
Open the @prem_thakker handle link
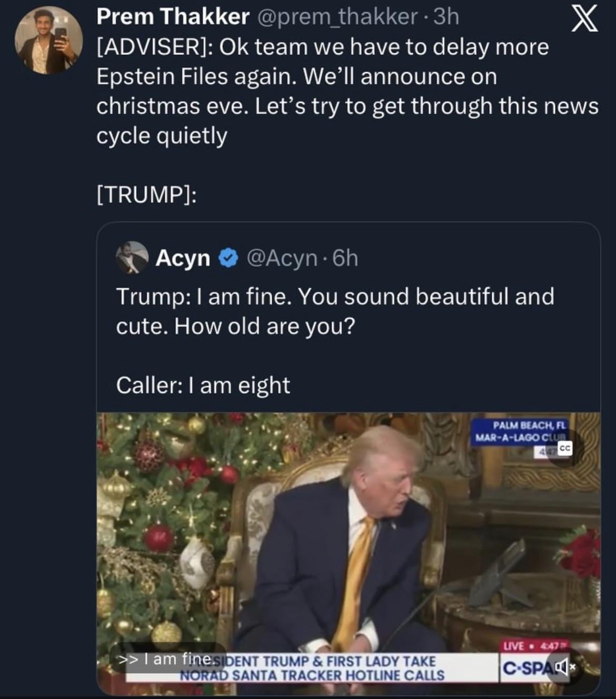[x=337, y=17]
